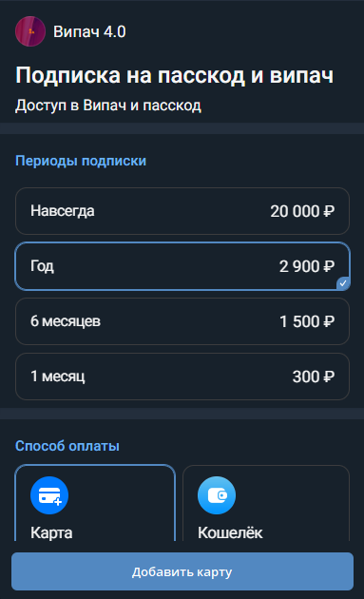
Task: Click the Добавить карту button
Action: (x=182, y=571)
